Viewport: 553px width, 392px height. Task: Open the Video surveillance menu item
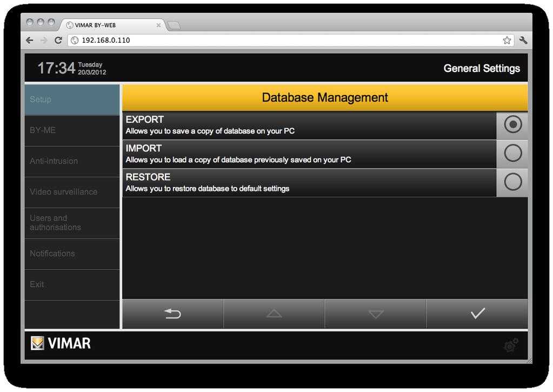[x=72, y=192]
